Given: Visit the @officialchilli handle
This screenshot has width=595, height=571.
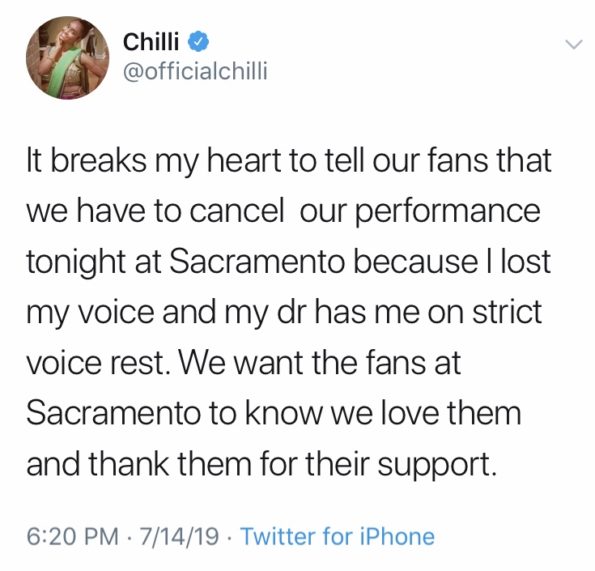Looking at the screenshot, I should (x=195, y=71).
